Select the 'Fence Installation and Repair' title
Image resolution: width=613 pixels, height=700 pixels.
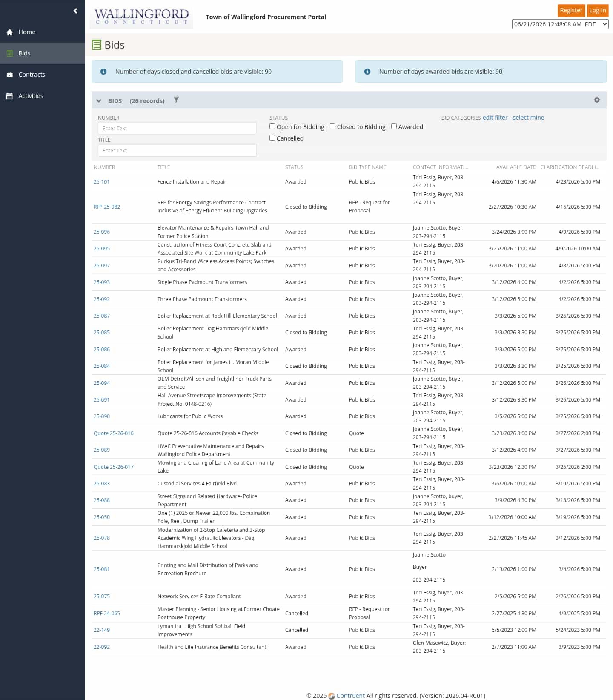(x=192, y=182)
